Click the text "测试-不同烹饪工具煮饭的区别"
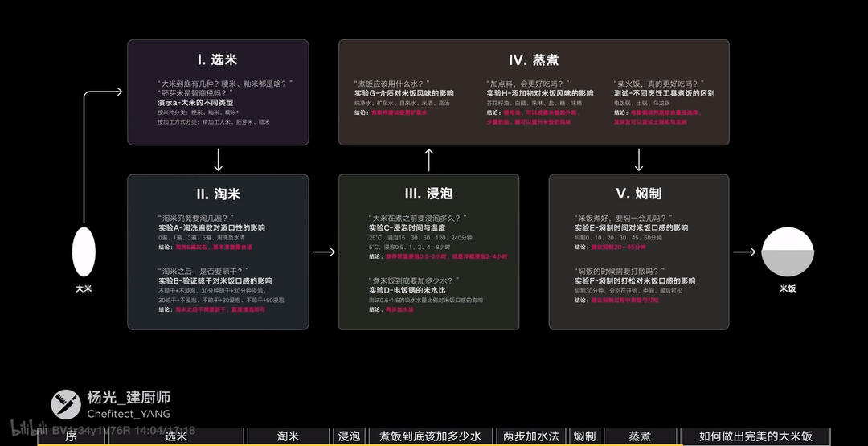The image size is (868, 446). point(664,93)
